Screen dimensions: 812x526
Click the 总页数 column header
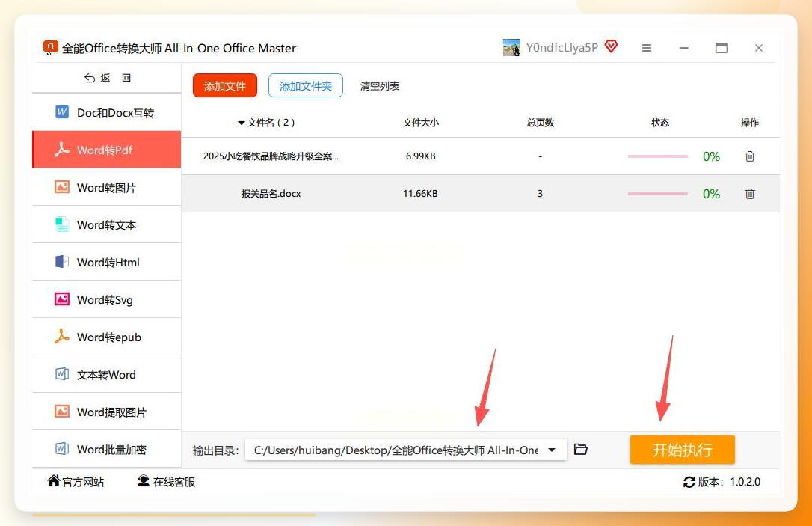click(x=540, y=123)
